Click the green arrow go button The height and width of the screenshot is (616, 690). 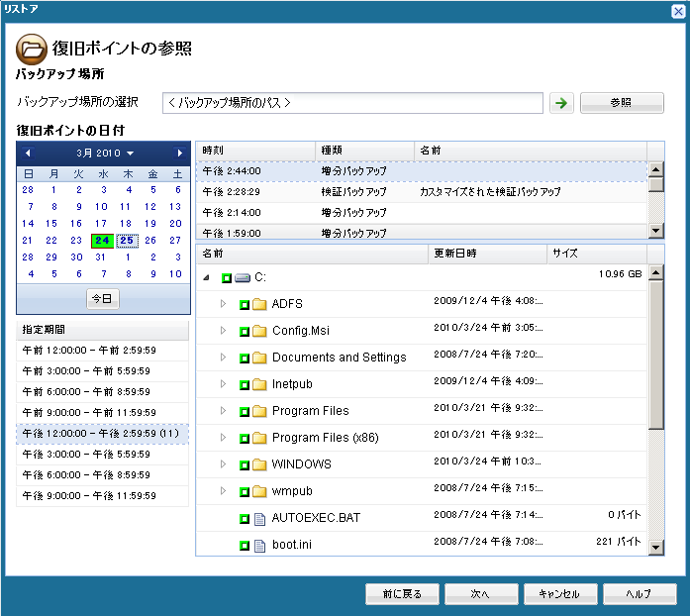(x=561, y=103)
